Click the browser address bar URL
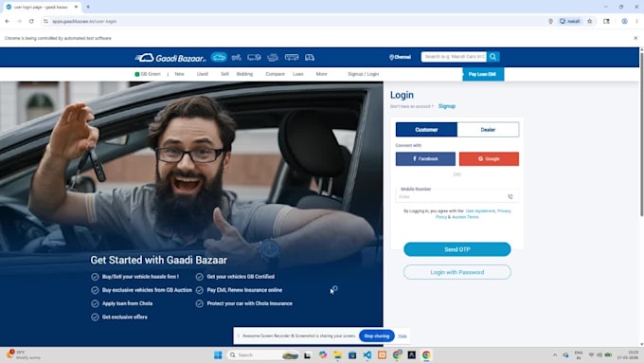The width and height of the screenshot is (644, 363). [x=84, y=21]
